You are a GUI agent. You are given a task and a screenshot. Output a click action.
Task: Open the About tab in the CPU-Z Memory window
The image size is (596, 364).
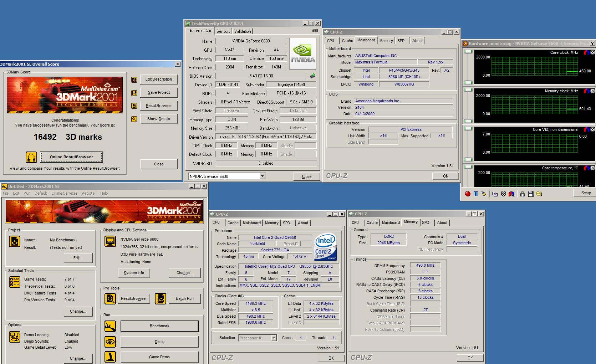click(442, 222)
